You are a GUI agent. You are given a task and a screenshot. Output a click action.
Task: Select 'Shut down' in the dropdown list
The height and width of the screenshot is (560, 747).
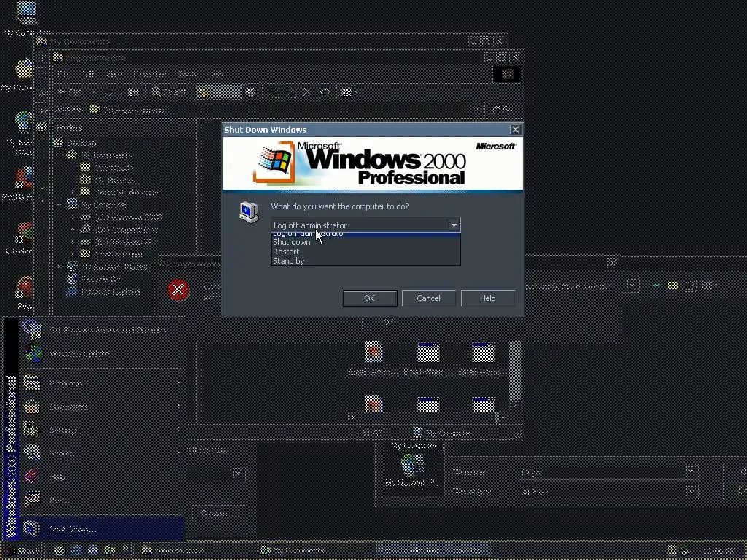(x=365, y=242)
